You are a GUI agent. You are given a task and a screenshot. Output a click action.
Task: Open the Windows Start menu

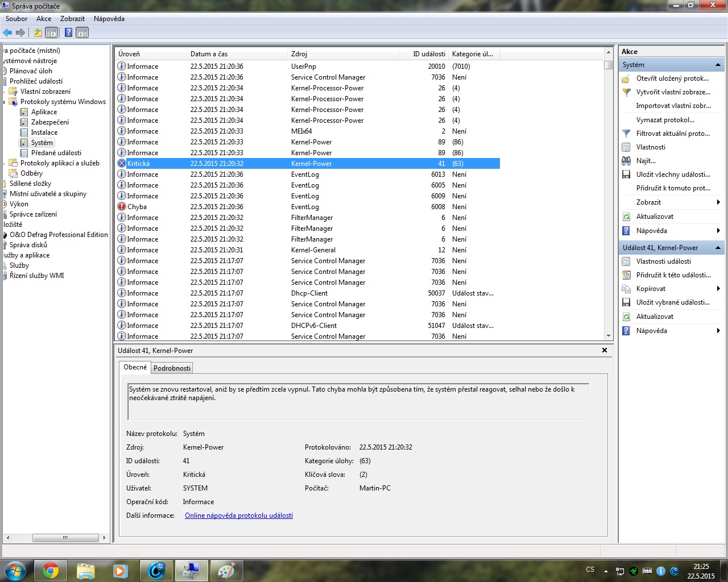coord(15,570)
